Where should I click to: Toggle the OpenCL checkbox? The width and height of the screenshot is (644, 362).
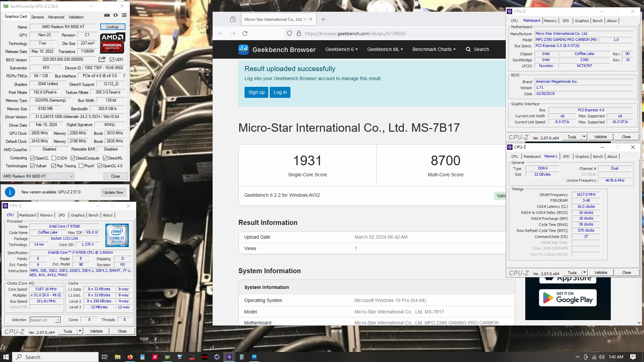pos(33,158)
